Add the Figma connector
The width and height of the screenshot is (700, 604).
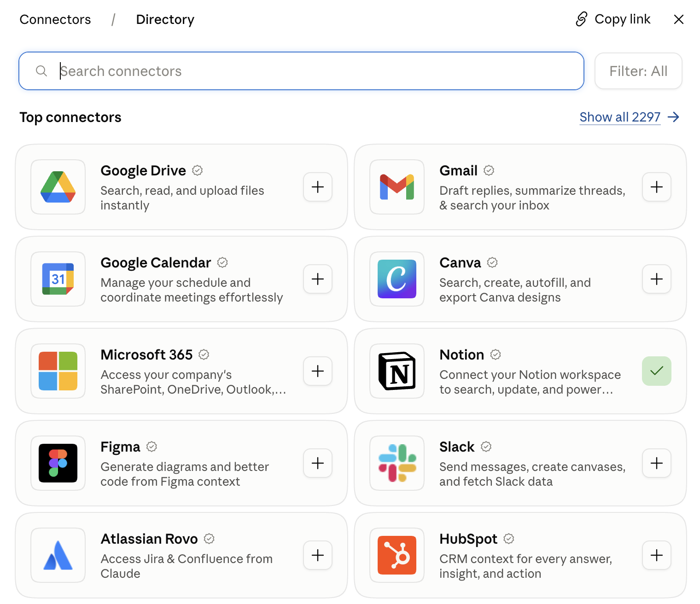[318, 463]
